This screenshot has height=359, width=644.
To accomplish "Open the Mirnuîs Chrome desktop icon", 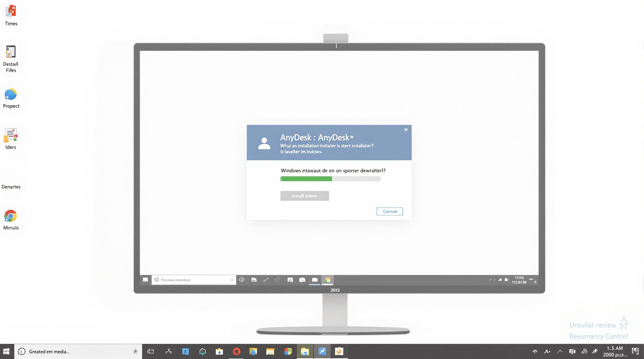I will coord(11,220).
